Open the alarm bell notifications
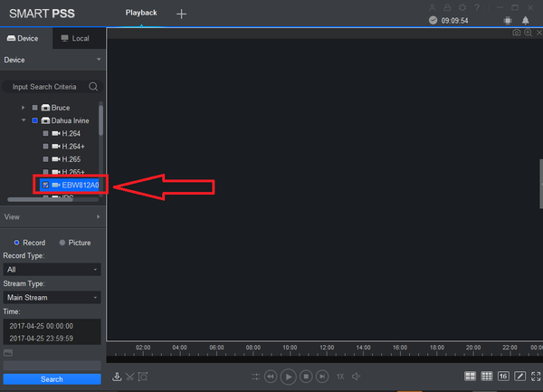Viewport: 543px width, 392px height. (x=525, y=21)
